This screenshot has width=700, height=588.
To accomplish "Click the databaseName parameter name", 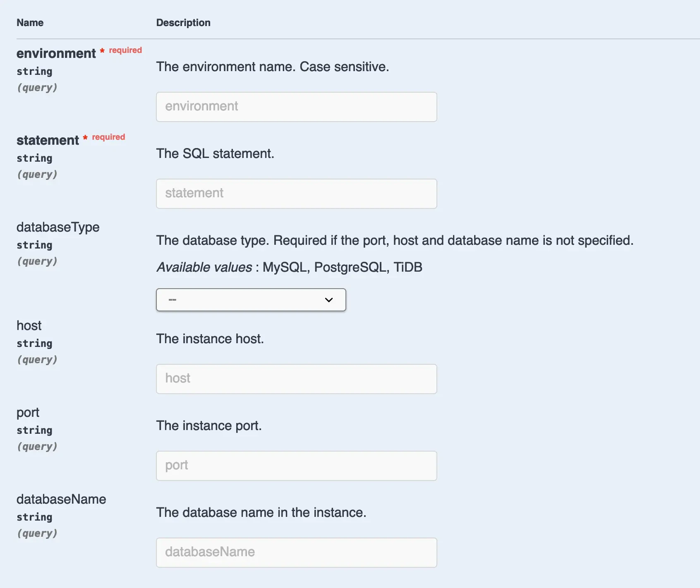I will 61,499.
